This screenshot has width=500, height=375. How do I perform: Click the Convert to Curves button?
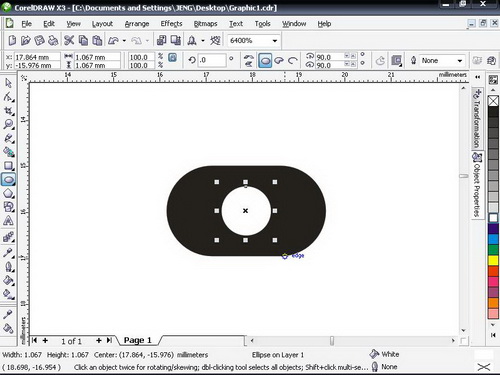tap(491, 61)
